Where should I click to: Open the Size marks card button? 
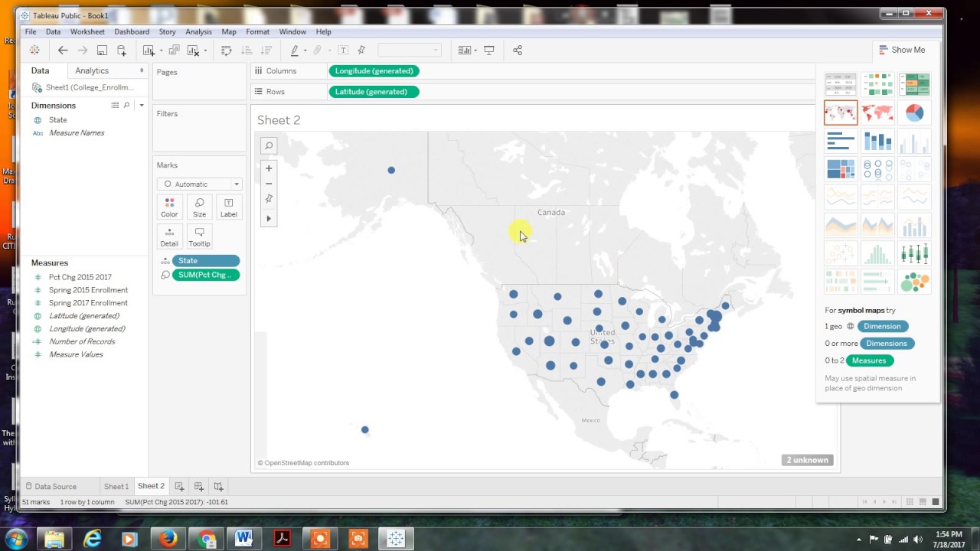click(x=199, y=207)
